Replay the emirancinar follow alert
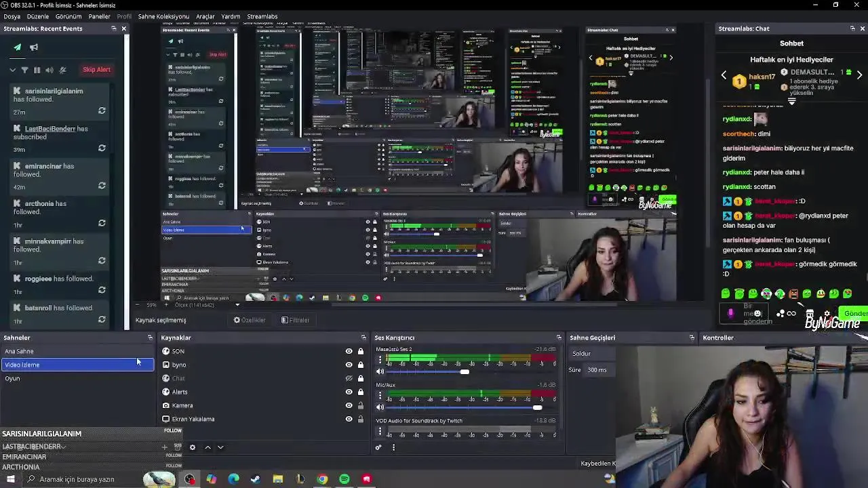The width and height of the screenshot is (868, 488). click(102, 185)
